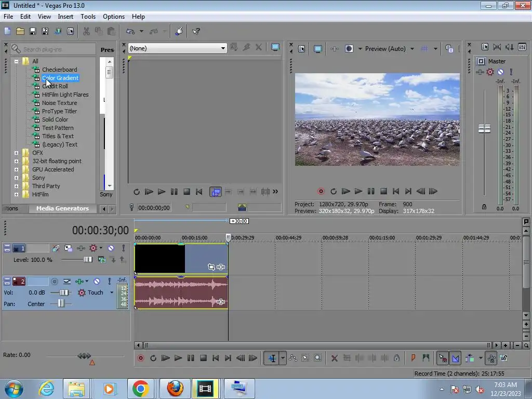Open Mozilla Firefox from the taskbar
Screen dimensions: 532x399
point(175,388)
